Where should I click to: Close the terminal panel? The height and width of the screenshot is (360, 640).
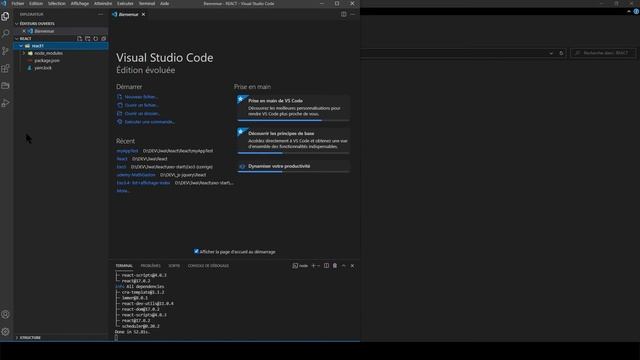pyautogui.click(x=352, y=266)
